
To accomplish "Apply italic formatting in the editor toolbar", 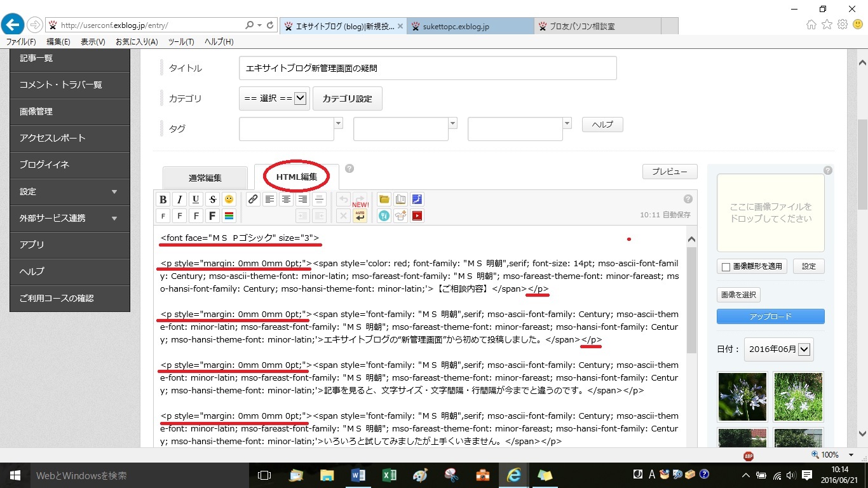I will pos(180,200).
